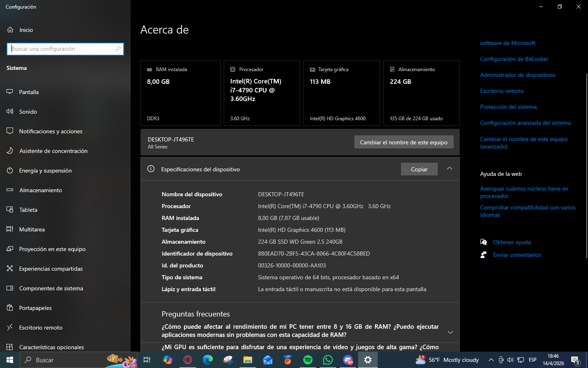Show hidden system tray icons
588x368 pixels.
tap(491, 360)
